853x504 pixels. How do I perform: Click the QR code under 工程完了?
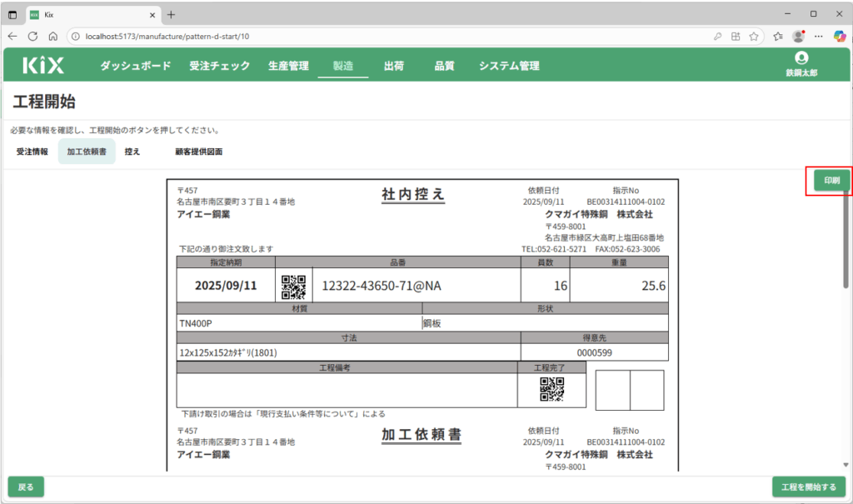tap(551, 389)
